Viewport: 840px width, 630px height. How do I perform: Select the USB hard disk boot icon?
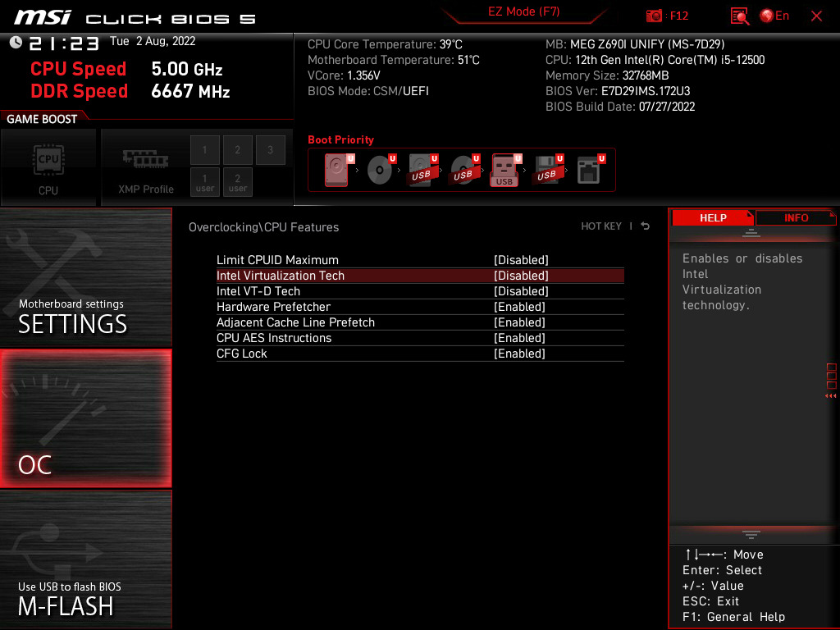click(x=422, y=170)
